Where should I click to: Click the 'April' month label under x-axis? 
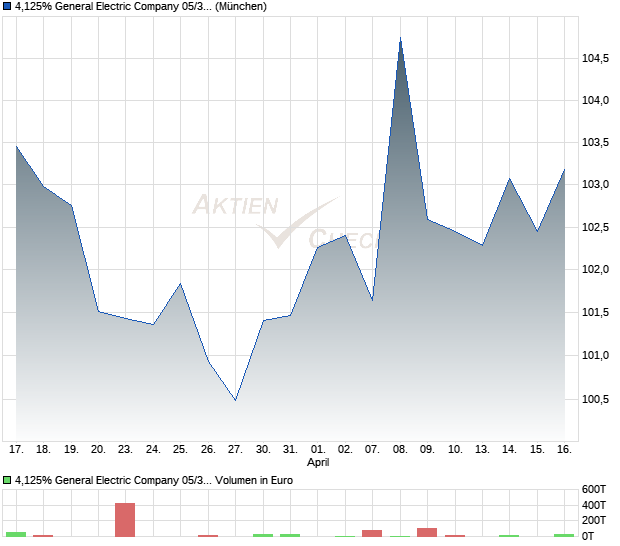(318, 462)
